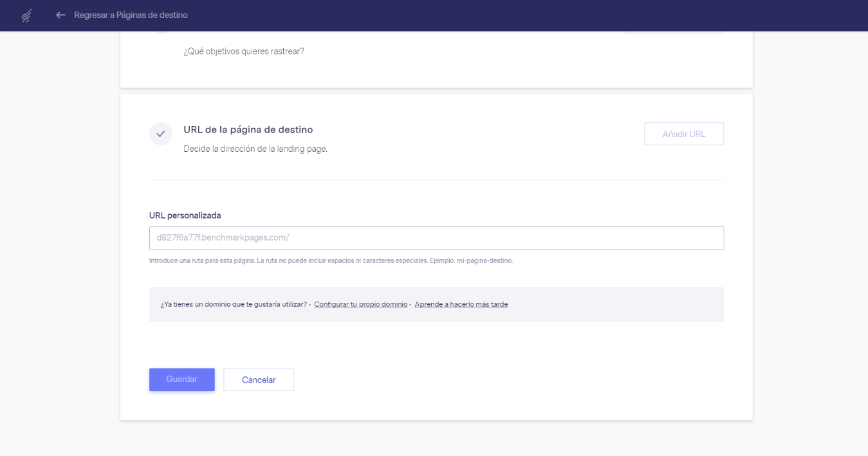
Task: Go to 'Regresar a Páginas de destino'
Action: coord(131,15)
